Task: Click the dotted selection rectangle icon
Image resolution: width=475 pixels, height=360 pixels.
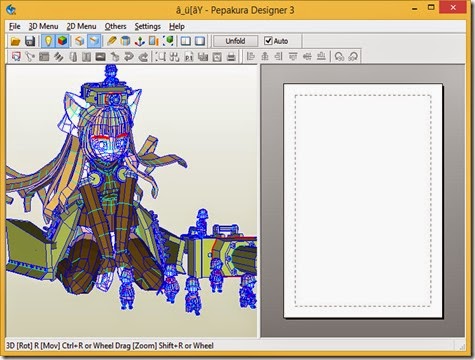Action: [160, 57]
